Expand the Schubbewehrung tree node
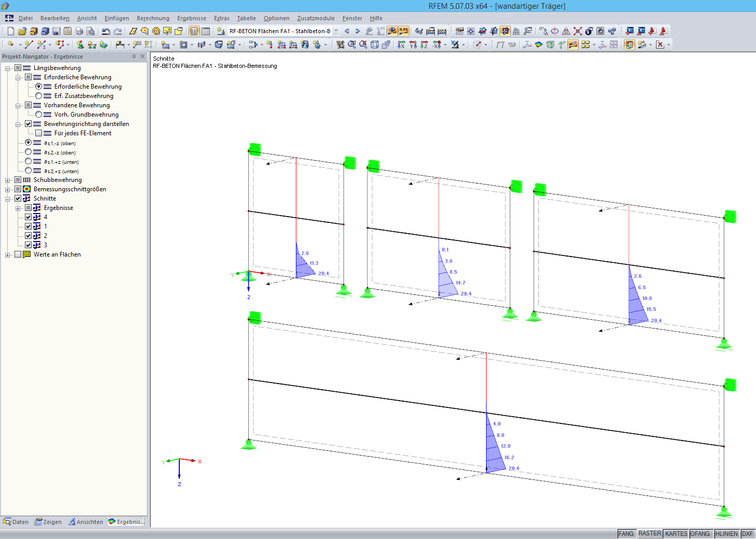Viewport: 756px width, 539px height. coord(7,180)
